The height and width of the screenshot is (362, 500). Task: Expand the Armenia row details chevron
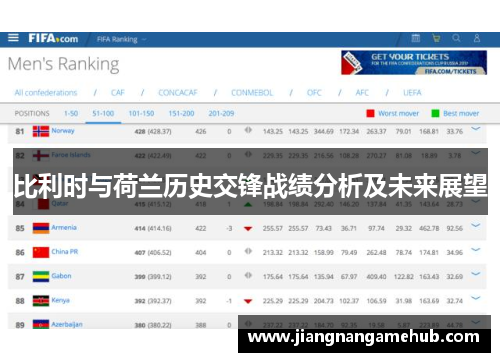[x=476, y=225]
